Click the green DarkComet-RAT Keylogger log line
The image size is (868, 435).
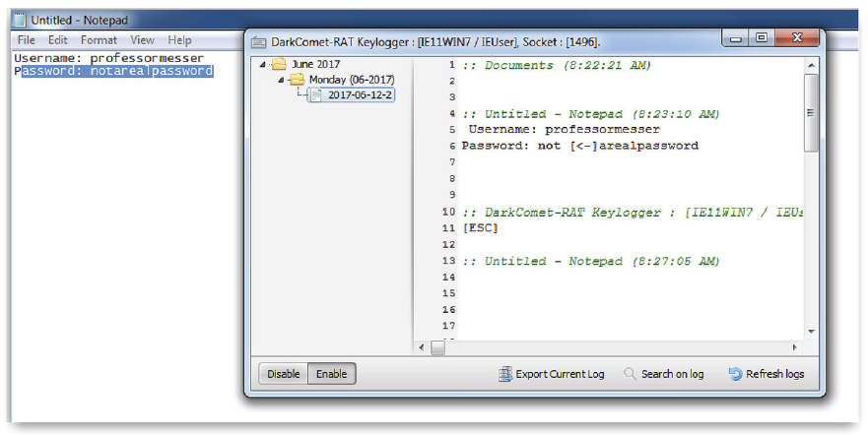click(633, 213)
